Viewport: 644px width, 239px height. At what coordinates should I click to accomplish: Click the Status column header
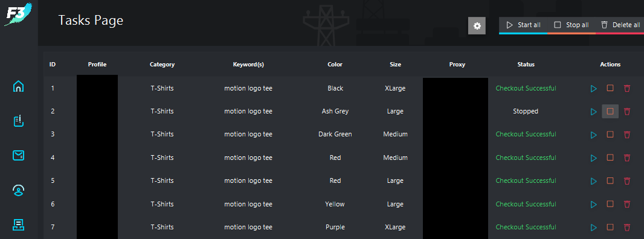coord(526,65)
